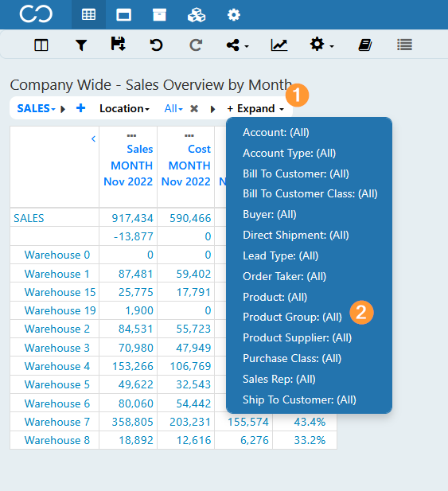Image resolution: width=448 pixels, height=491 pixels.
Task: Toggle the split panel layout icon
Action: [x=41, y=45]
